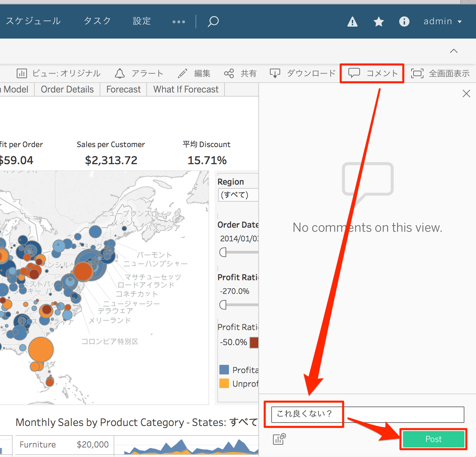Close the comments panel

pos(466,93)
